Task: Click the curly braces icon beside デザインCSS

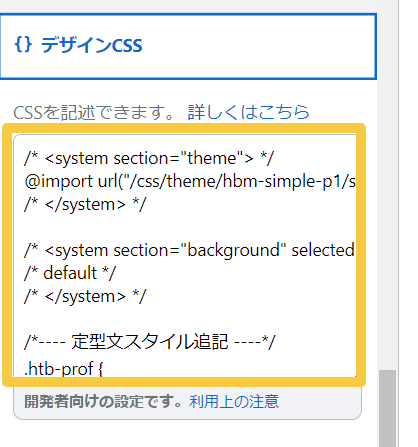Action: click(23, 45)
